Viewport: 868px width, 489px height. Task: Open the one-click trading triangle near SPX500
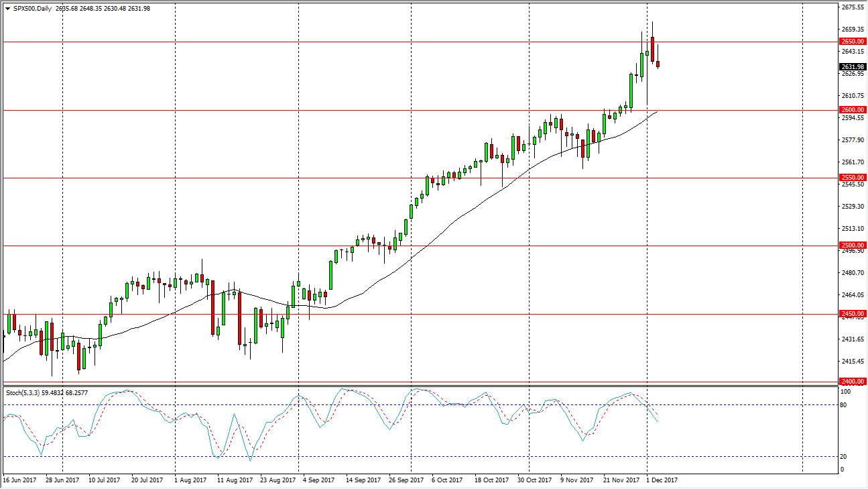(x=7, y=8)
